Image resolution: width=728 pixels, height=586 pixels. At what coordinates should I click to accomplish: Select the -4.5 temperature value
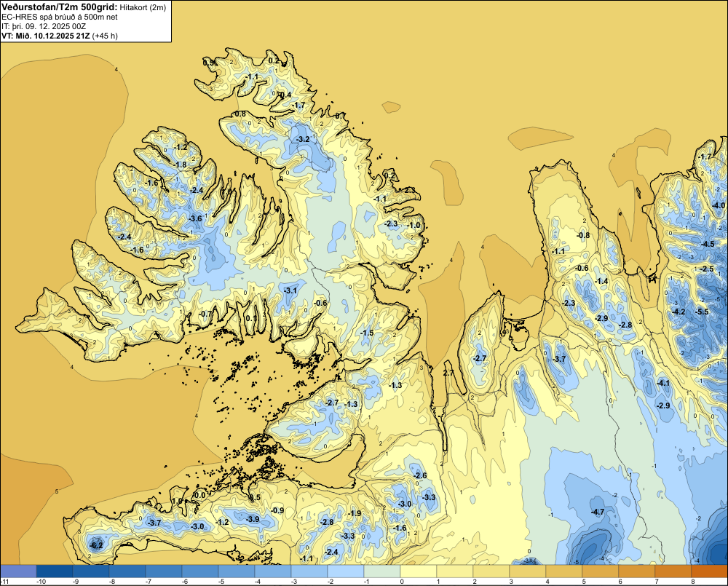coord(708,245)
